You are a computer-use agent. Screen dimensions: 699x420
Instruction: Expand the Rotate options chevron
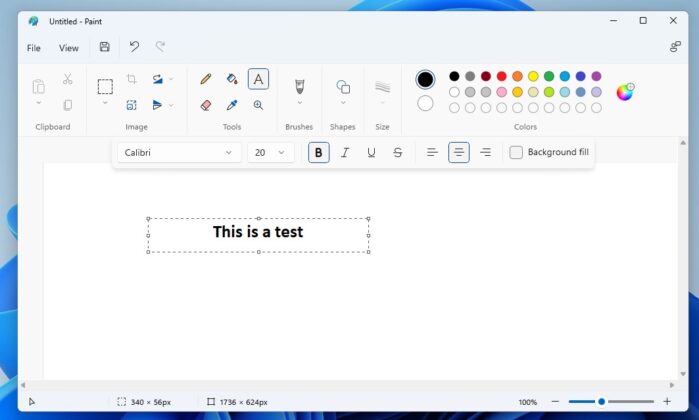(x=171, y=79)
